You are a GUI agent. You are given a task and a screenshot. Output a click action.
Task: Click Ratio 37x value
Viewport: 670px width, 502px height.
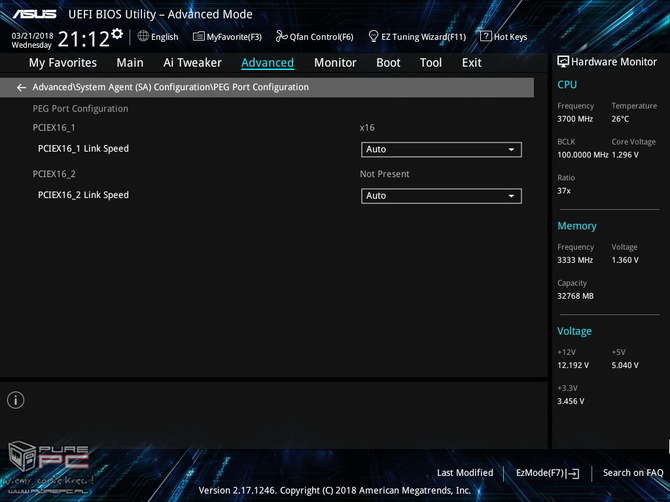click(x=564, y=191)
